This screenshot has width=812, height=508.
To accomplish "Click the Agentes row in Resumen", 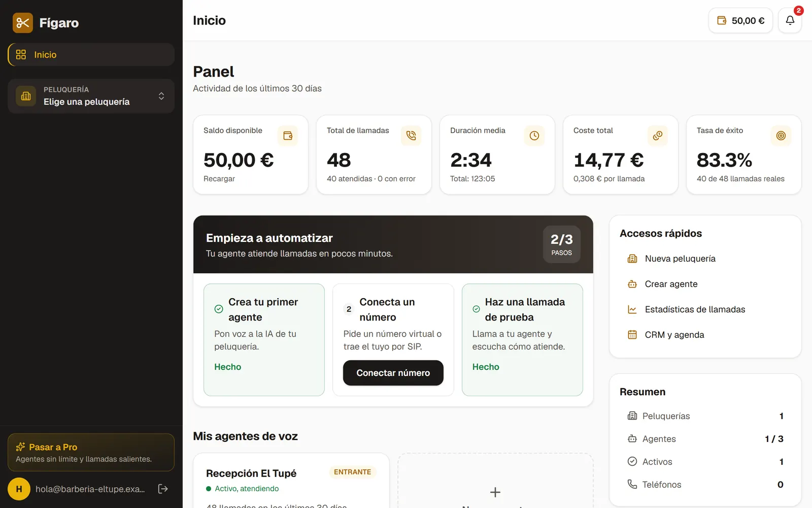I will pos(705,439).
